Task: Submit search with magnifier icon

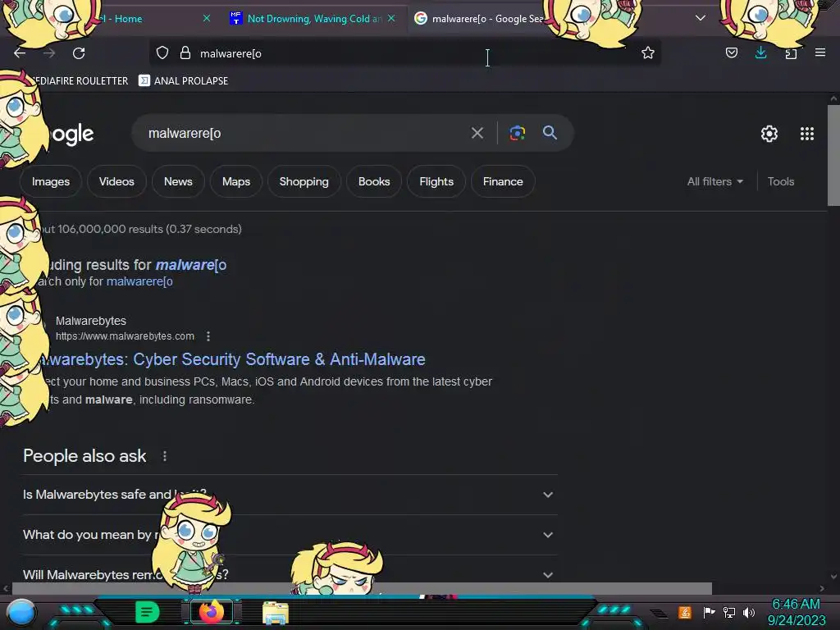Action: coord(550,132)
